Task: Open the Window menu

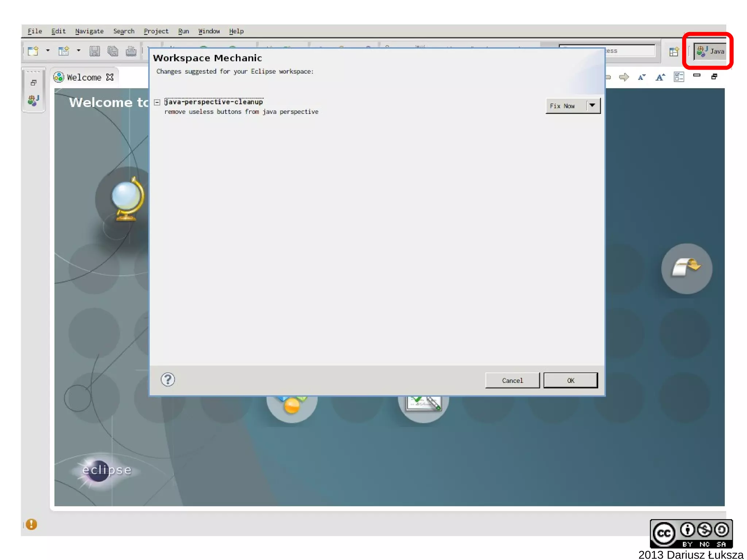Action: point(209,31)
